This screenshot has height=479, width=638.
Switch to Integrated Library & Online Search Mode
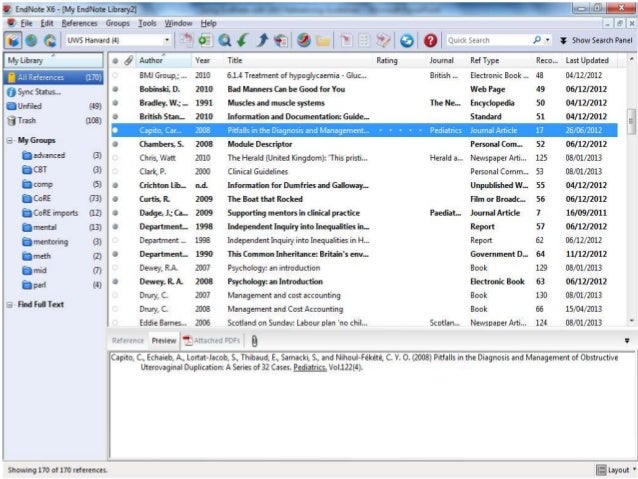[x=50, y=40]
